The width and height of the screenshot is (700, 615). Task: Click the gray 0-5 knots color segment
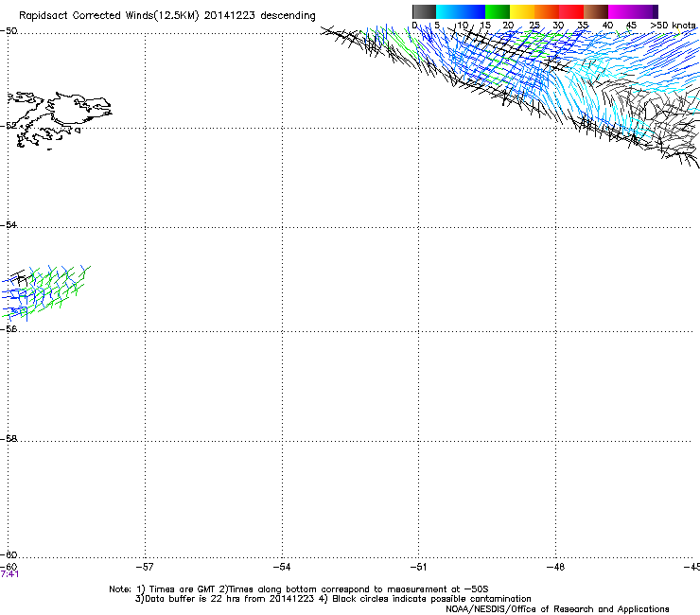coord(424,11)
